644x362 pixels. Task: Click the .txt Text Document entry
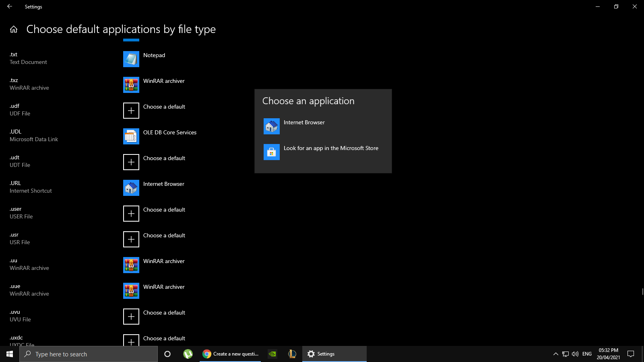coord(28,58)
